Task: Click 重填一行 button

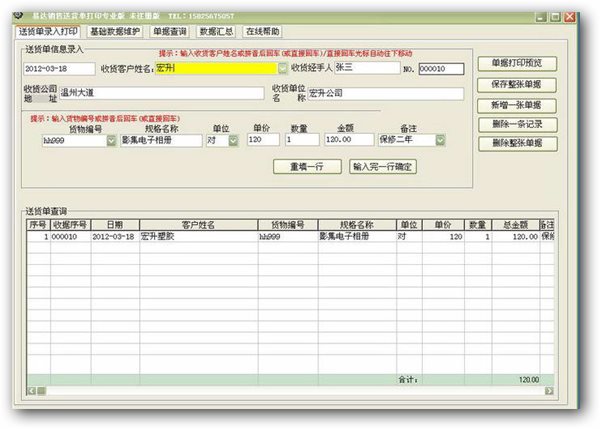Action: [307, 166]
